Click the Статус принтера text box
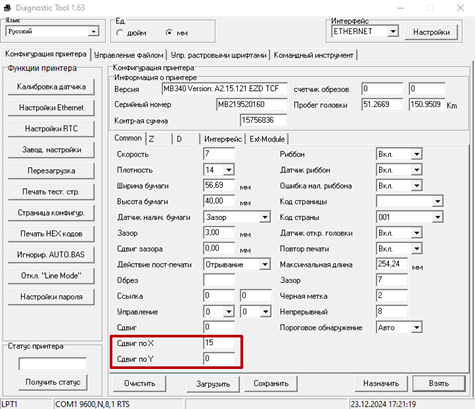 (x=52, y=364)
